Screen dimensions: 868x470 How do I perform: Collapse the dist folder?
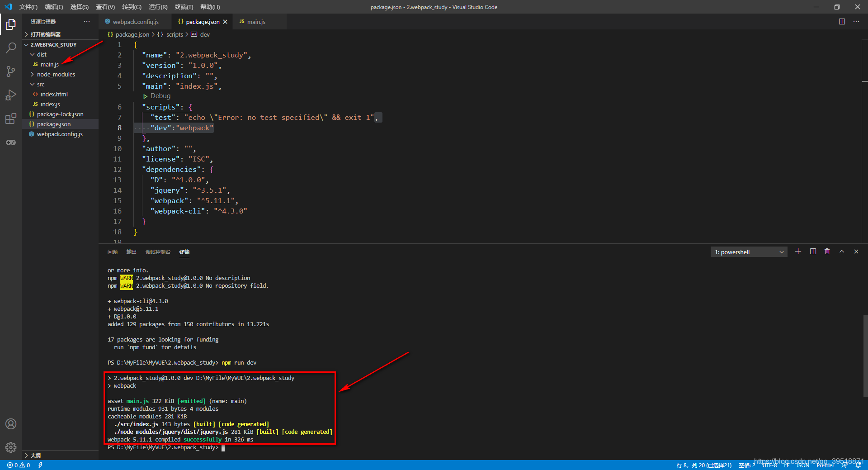tap(60, 54)
